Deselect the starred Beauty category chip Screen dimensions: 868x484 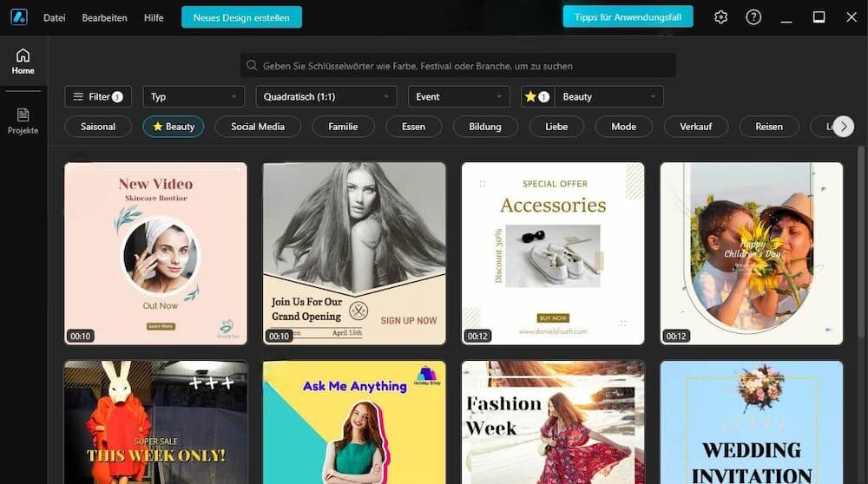coord(174,127)
